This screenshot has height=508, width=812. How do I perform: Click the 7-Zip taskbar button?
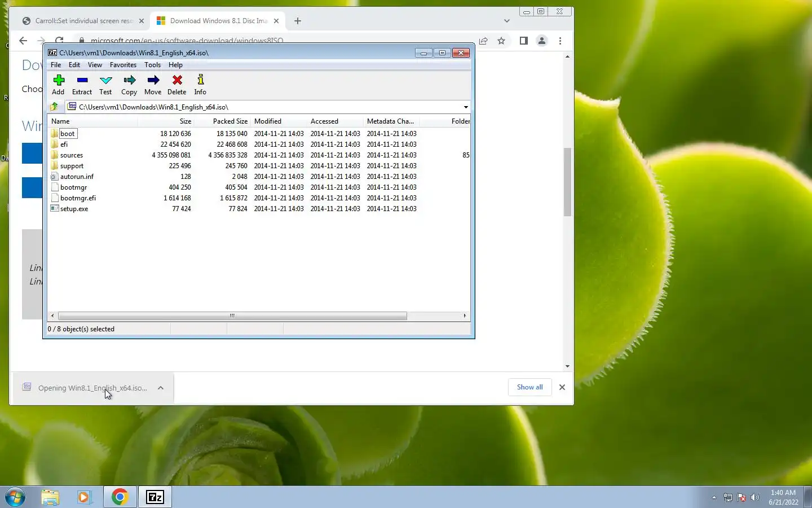click(x=155, y=497)
